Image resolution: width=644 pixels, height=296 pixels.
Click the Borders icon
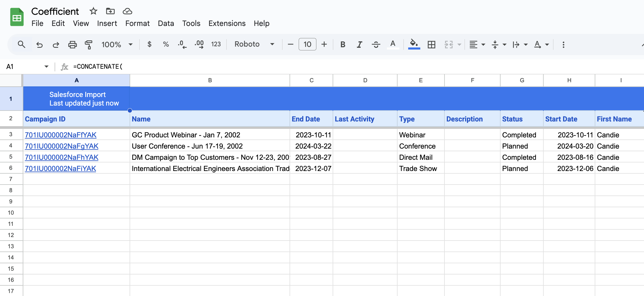[x=431, y=45]
